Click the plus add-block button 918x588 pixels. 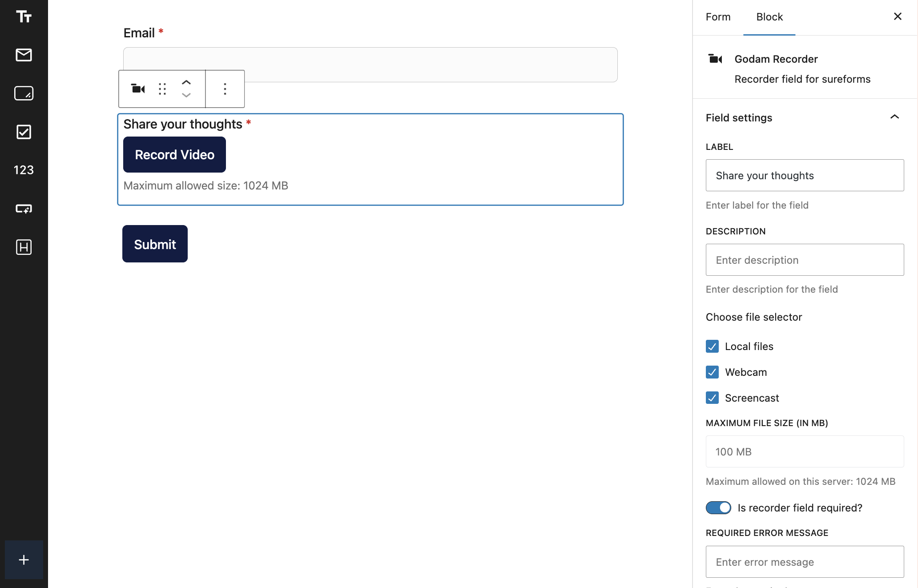pos(24,560)
